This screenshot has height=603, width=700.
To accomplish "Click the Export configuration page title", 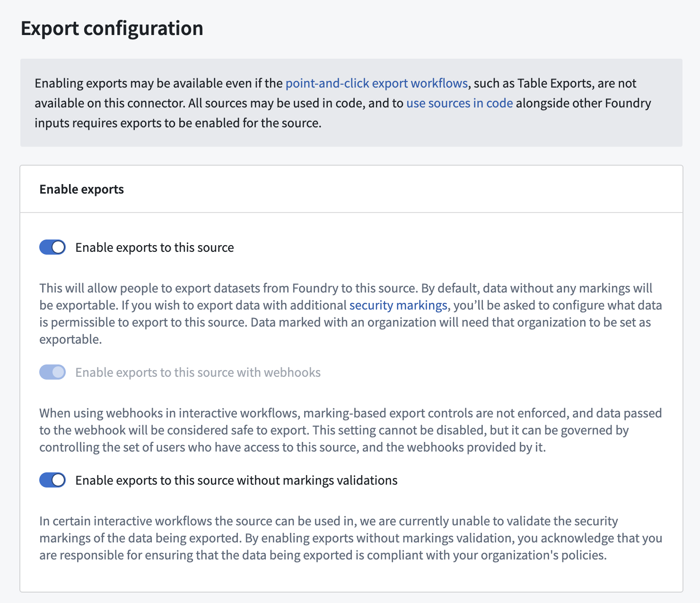I will 112,28.
